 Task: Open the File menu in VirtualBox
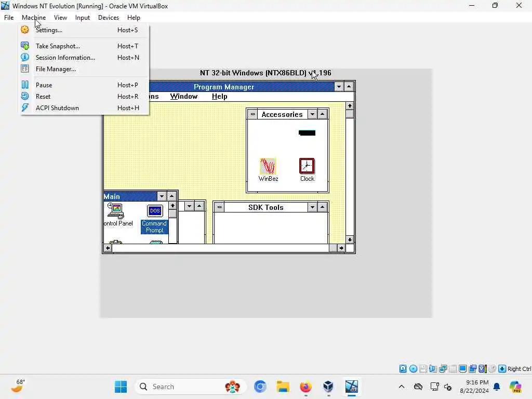coord(9,17)
